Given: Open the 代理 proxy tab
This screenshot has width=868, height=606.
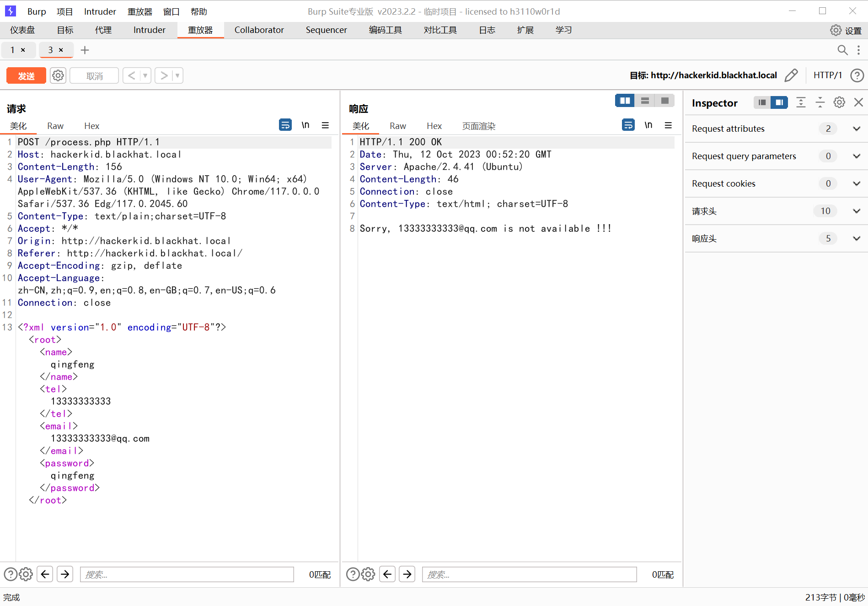Looking at the screenshot, I should [103, 30].
